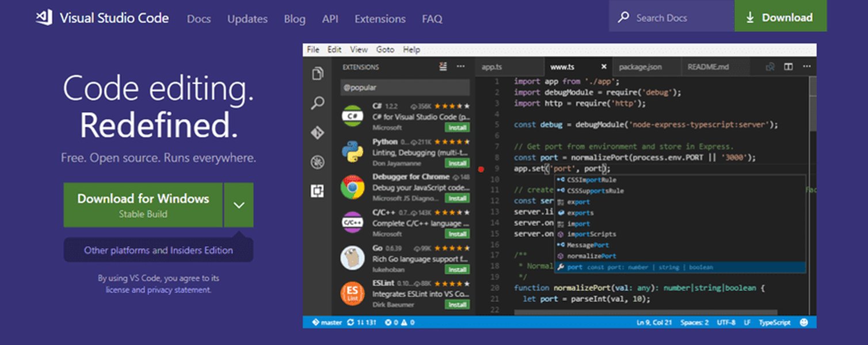Image resolution: width=868 pixels, height=345 pixels.
Task: Install the C/C++ extension
Action: tap(458, 234)
